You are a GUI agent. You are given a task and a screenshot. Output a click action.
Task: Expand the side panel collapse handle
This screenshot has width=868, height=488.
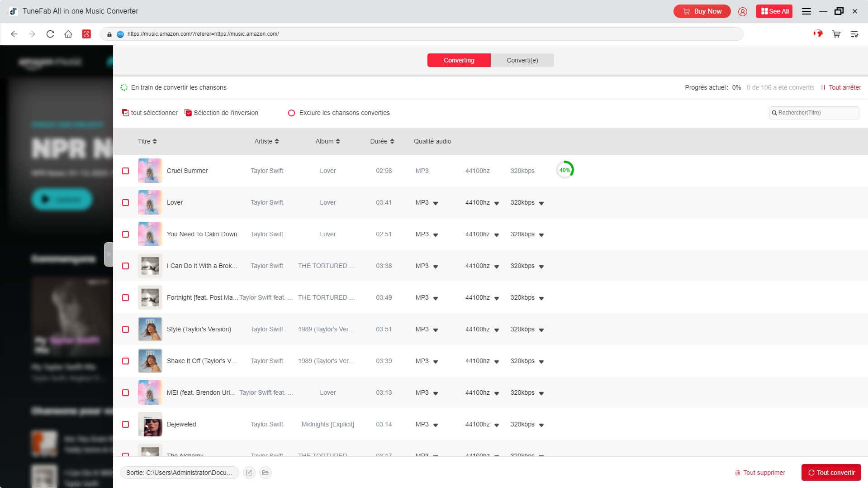click(x=109, y=254)
